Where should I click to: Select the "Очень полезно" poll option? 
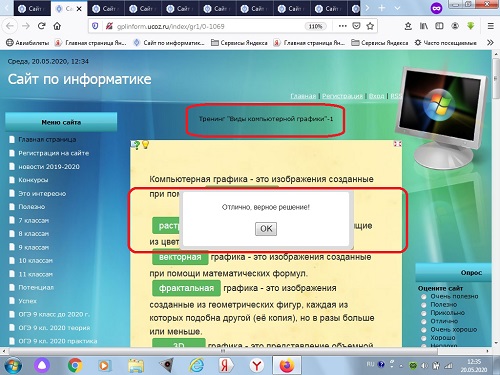pos(424,296)
